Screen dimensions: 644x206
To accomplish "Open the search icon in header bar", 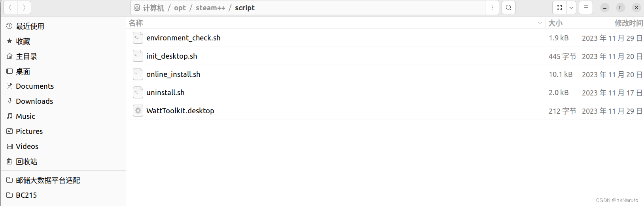I will (508, 8).
